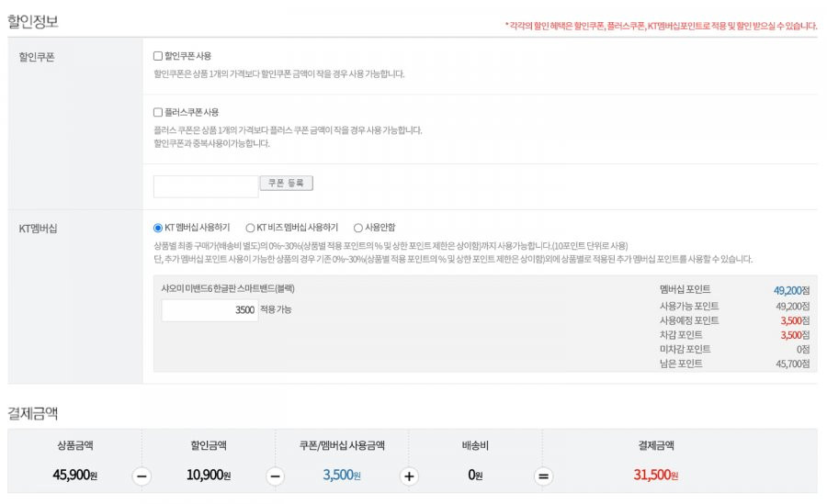
Task: Click the 남은 포인트 45,700점 value
Action: (x=792, y=364)
